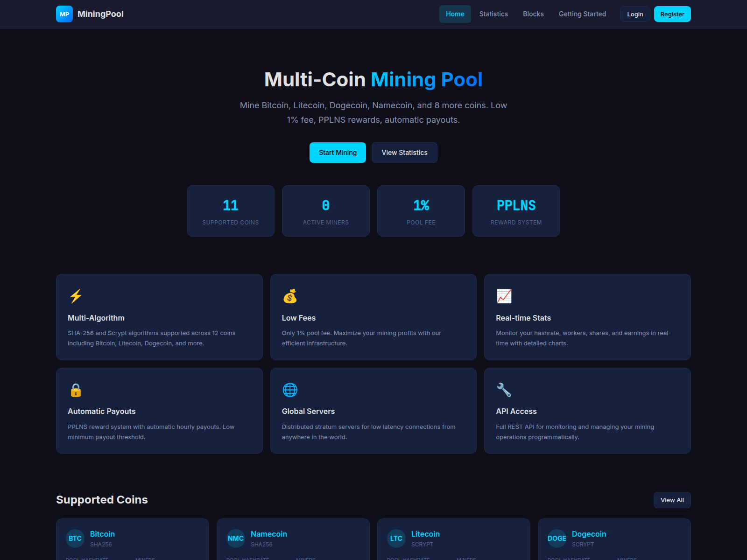Select the NMC Namecoin icon
This screenshot has width=747, height=560.
tap(236, 539)
